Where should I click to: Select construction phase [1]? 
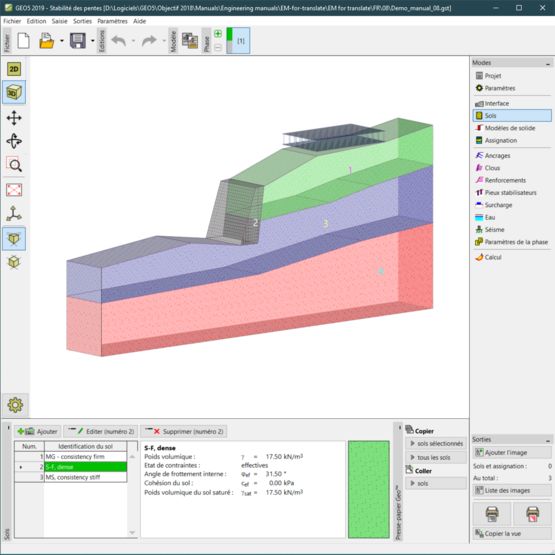pyautogui.click(x=238, y=41)
